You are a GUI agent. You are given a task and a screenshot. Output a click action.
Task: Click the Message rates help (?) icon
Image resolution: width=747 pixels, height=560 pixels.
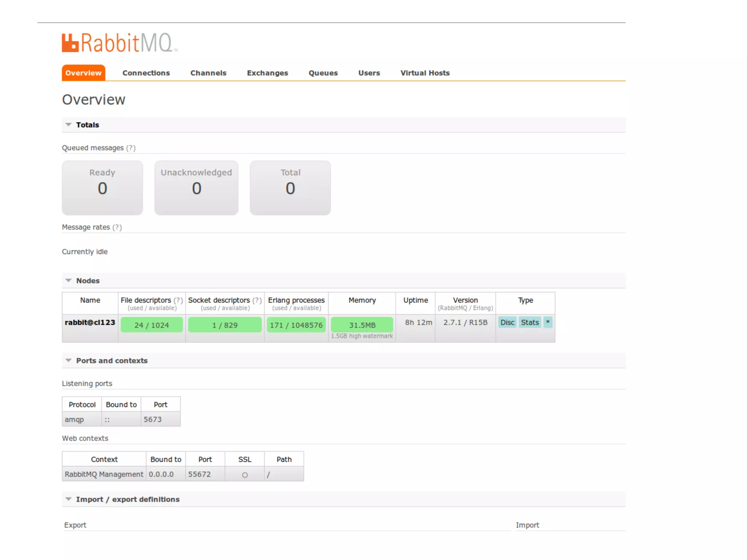pyautogui.click(x=117, y=227)
